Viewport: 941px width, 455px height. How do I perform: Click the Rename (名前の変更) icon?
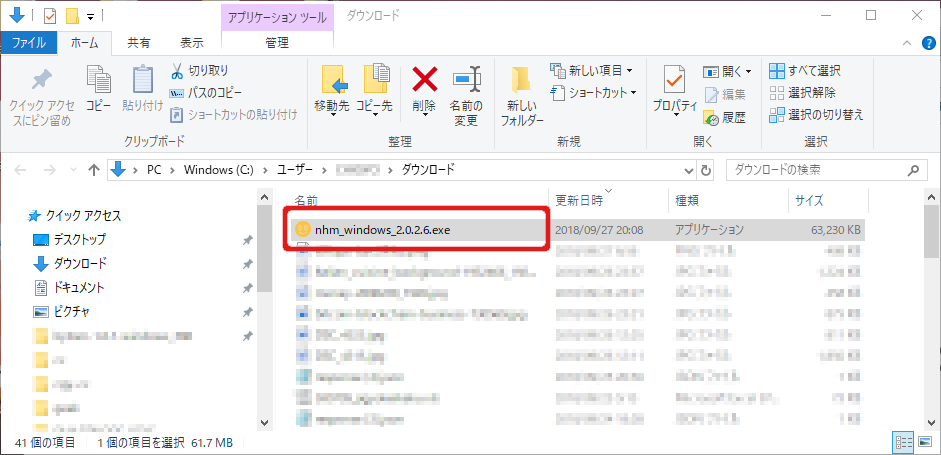coord(466,80)
